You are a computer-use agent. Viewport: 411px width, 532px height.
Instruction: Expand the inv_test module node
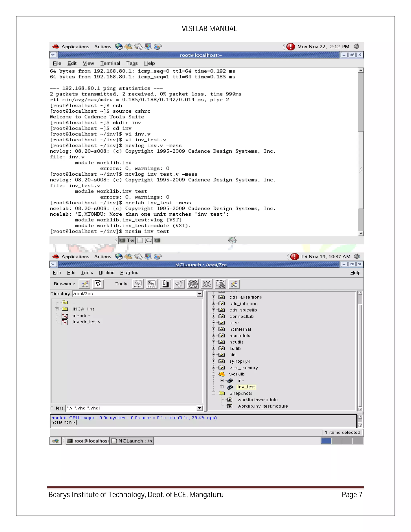coord(222,387)
